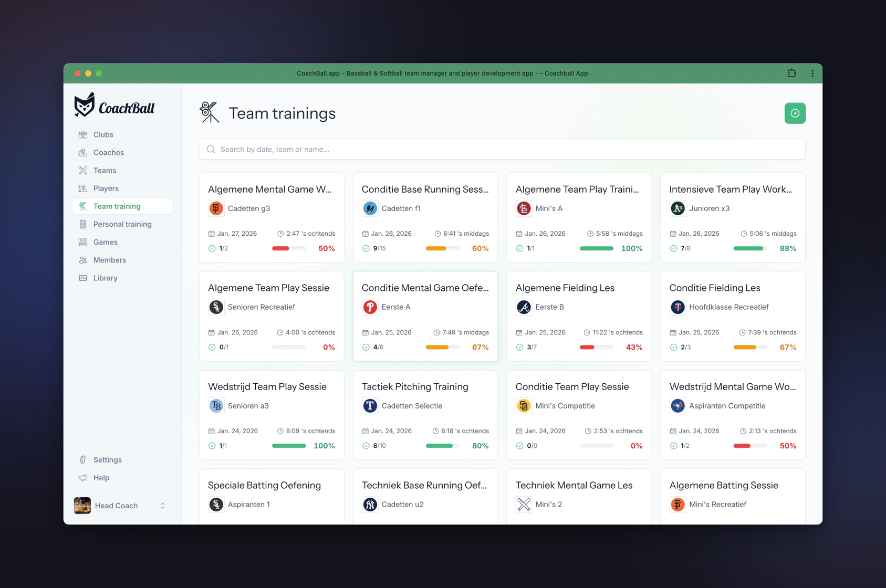The width and height of the screenshot is (886, 588).
Task: Focus the search by date, team field
Action: click(x=502, y=150)
